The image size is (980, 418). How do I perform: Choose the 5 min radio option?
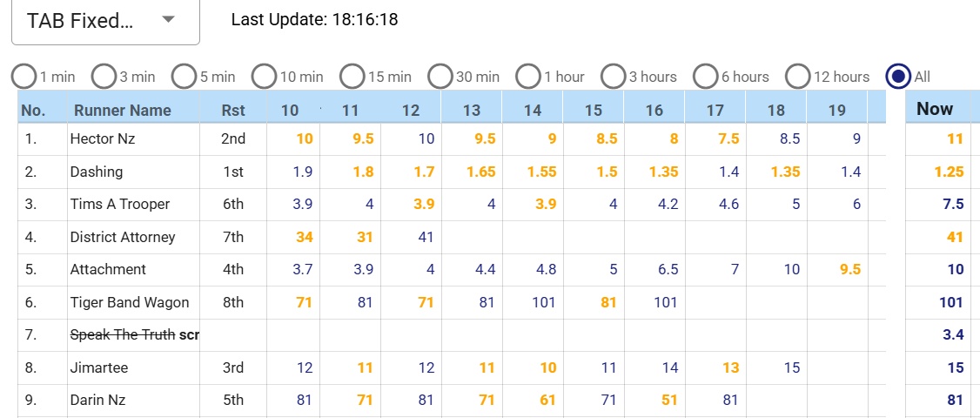[x=185, y=77]
